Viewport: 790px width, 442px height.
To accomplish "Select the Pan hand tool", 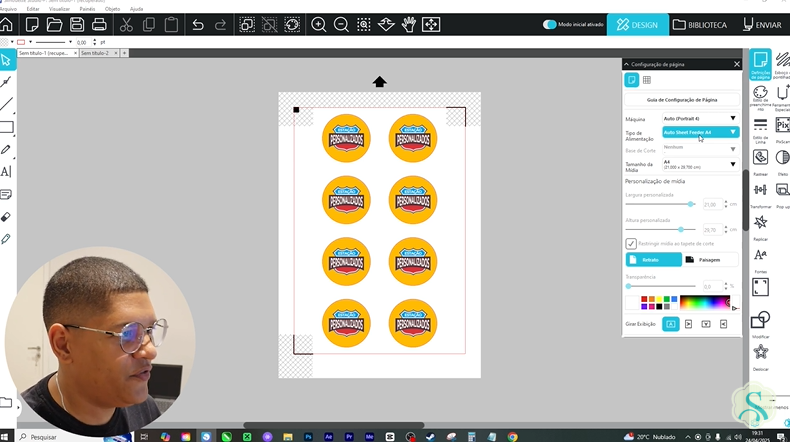I will coord(409,24).
